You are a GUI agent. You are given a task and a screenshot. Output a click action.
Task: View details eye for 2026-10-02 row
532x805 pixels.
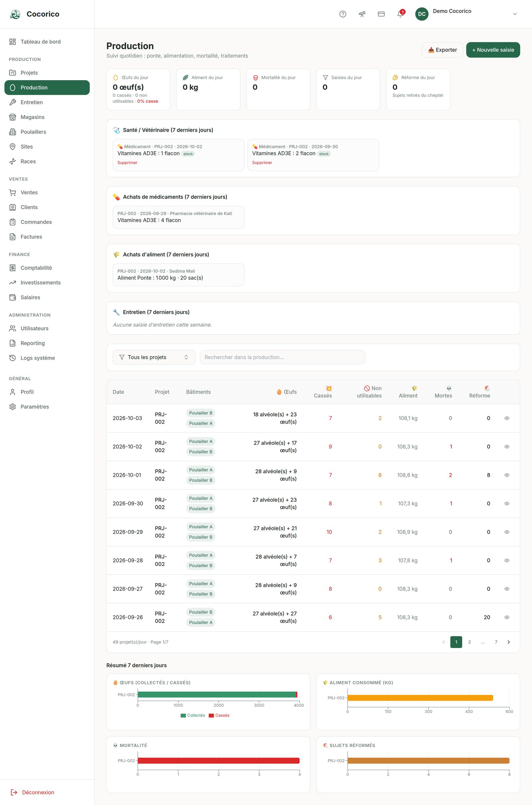coord(506,447)
